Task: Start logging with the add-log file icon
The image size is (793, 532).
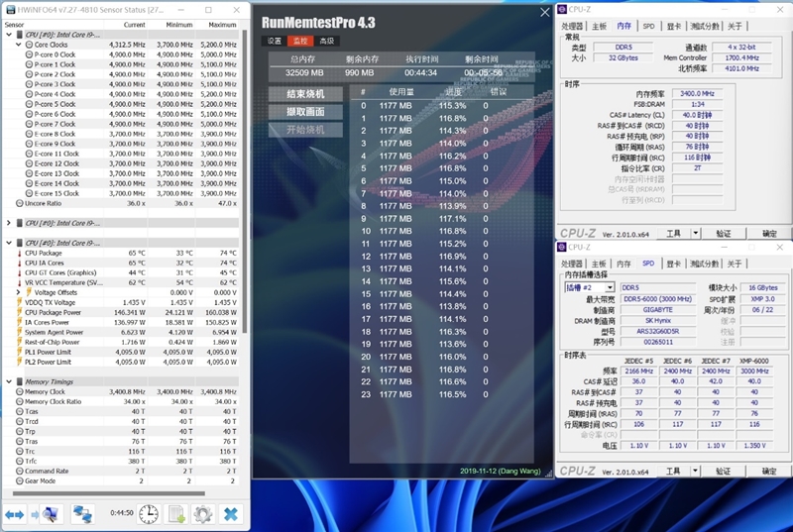Action: point(176,514)
